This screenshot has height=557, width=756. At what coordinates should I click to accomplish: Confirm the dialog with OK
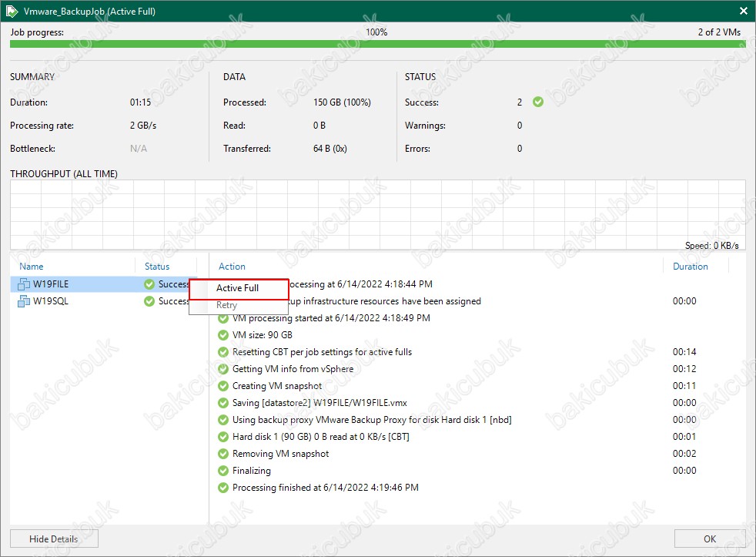pos(710,539)
